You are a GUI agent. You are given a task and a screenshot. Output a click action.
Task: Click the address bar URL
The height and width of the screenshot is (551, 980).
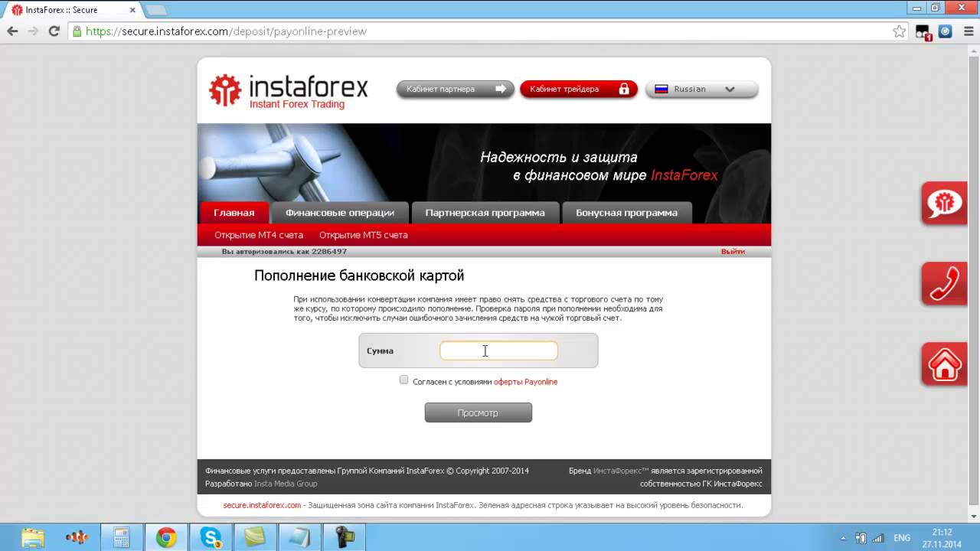tap(226, 31)
